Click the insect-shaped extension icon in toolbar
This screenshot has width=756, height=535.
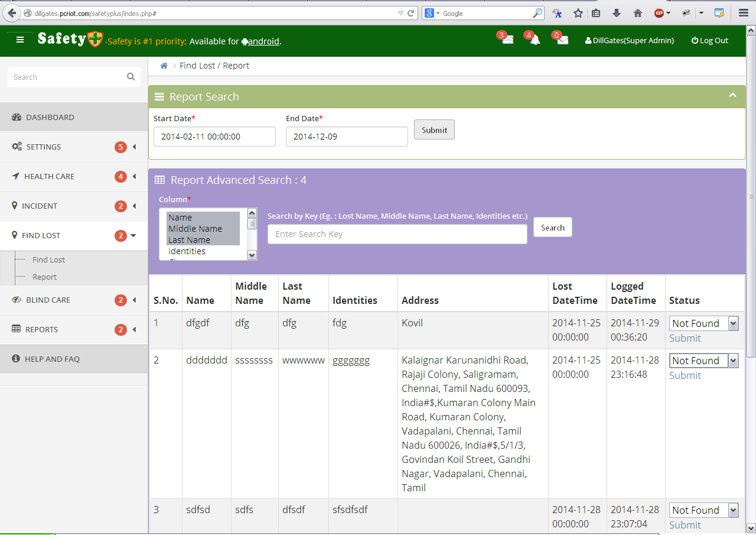click(686, 13)
